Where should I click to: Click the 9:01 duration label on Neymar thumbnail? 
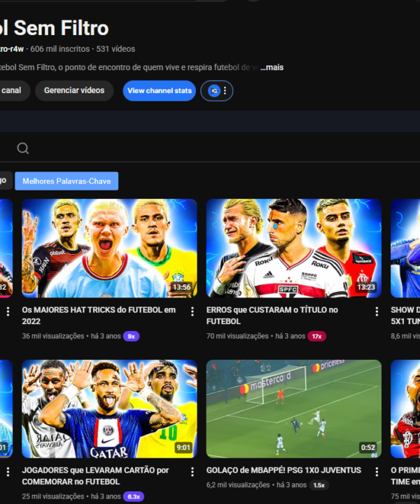(x=183, y=447)
